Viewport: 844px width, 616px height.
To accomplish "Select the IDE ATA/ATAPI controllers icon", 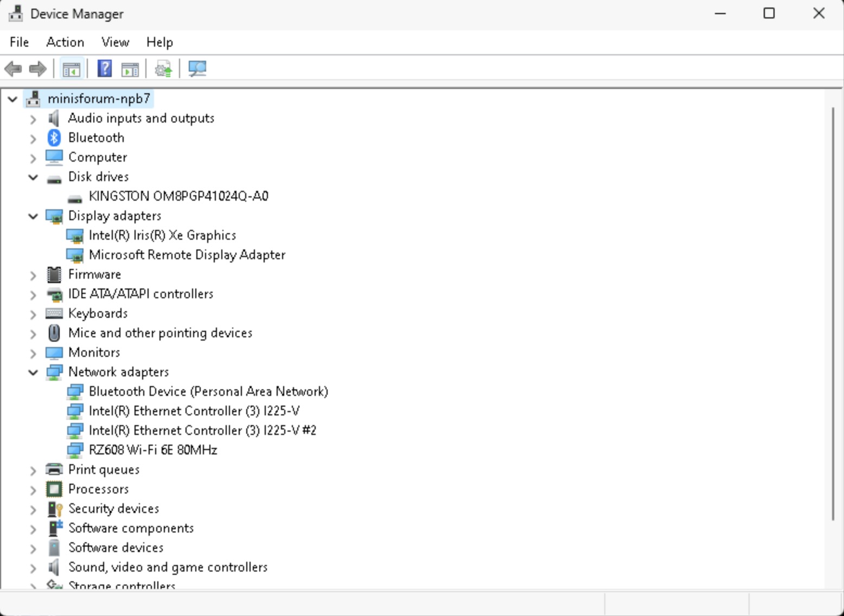I will pos(54,294).
